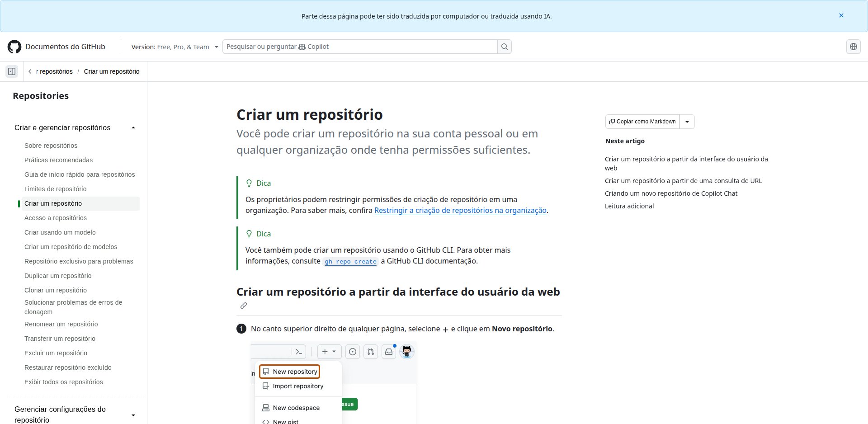Open Sobre repositórios in the sidebar

pos(51,146)
